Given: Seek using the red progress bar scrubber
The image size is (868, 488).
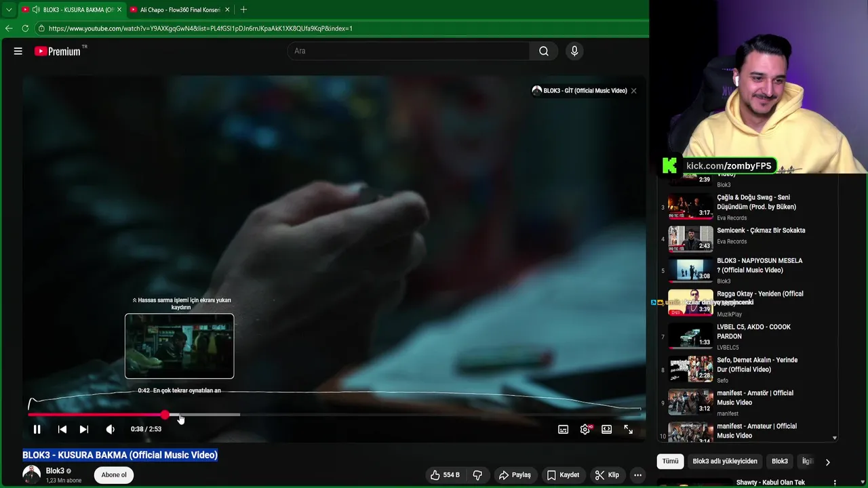Looking at the screenshot, I should coord(165,414).
